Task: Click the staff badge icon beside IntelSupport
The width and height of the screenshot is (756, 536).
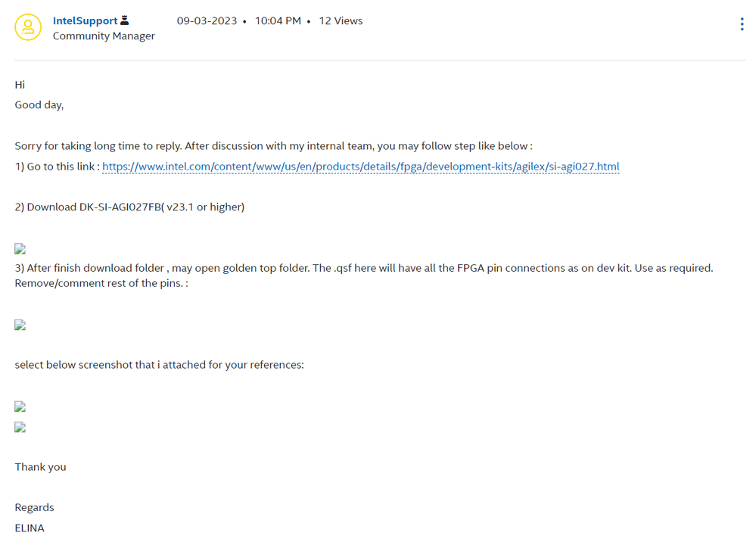Action: 125,21
